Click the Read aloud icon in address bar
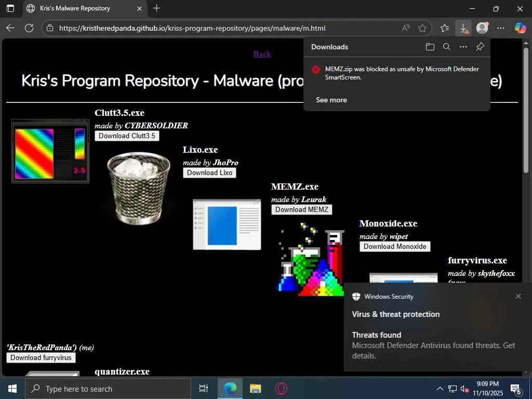Viewport: 532px width, 399px height. coord(406,28)
